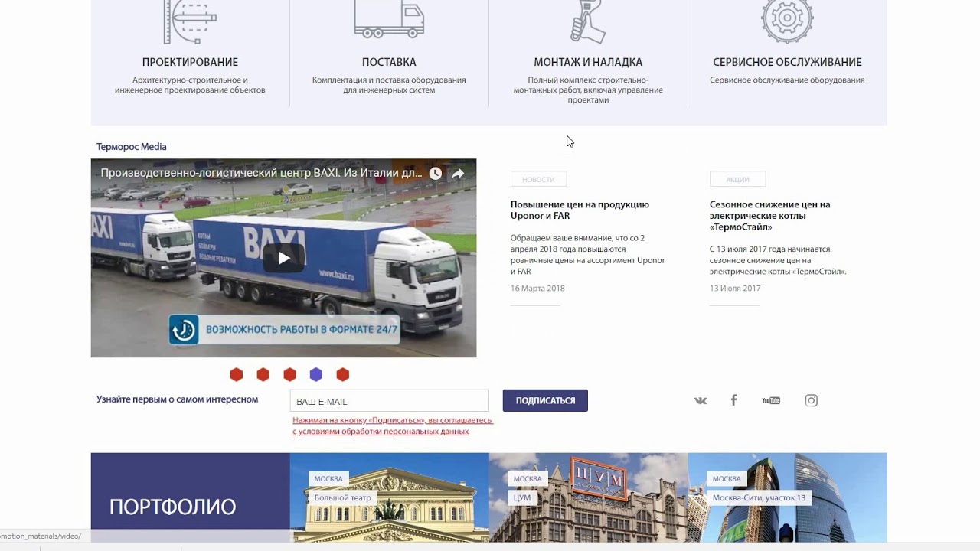Open the Facebook page icon

pyautogui.click(x=733, y=400)
